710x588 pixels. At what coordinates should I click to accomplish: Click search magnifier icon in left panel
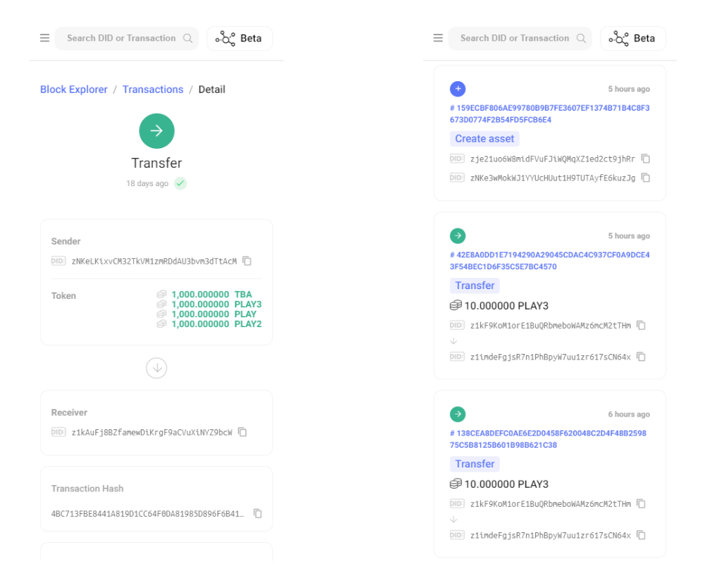coord(188,38)
